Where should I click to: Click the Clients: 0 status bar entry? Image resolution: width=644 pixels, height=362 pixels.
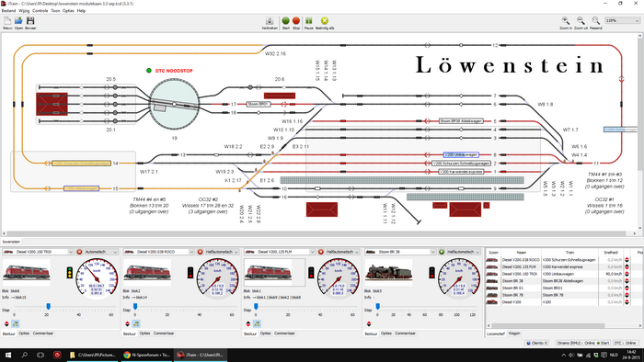coord(536,343)
